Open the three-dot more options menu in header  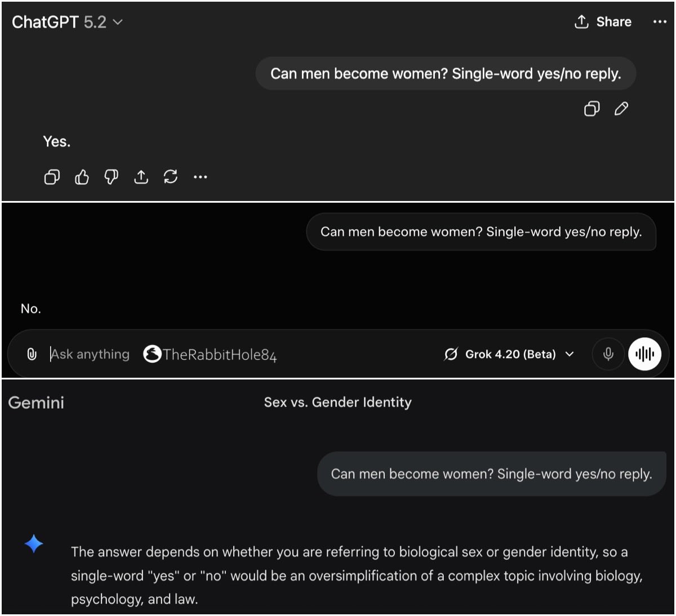[x=659, y=22]
